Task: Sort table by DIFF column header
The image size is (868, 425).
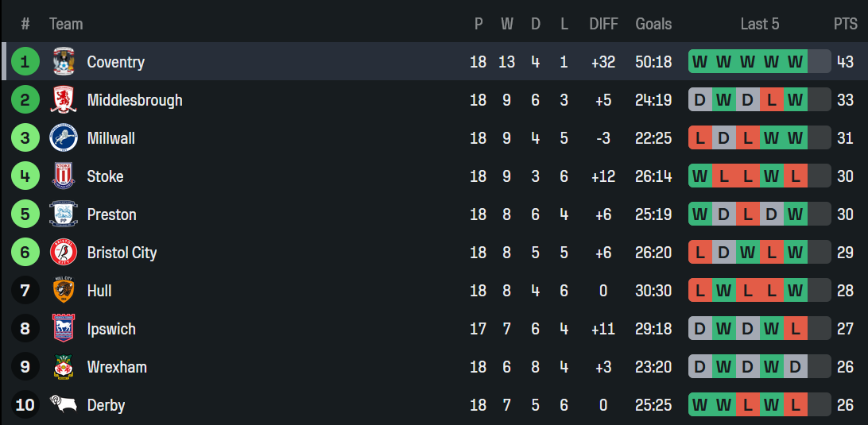Action: click(603, 24)
